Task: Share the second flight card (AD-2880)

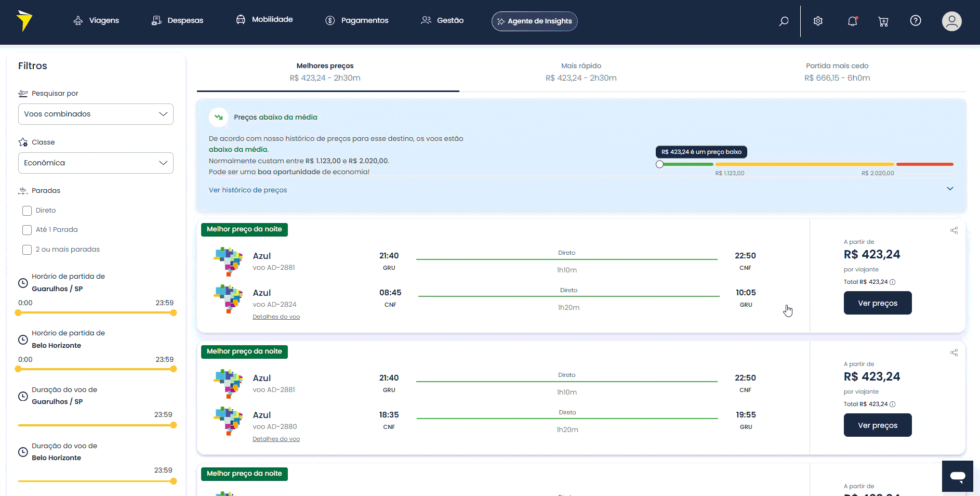Action: [954, 353]
